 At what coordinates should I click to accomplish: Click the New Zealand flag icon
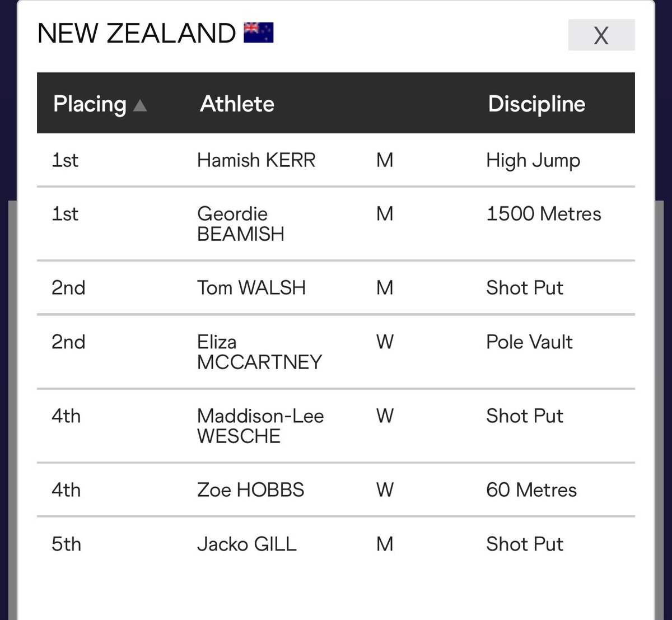[259, 32]
